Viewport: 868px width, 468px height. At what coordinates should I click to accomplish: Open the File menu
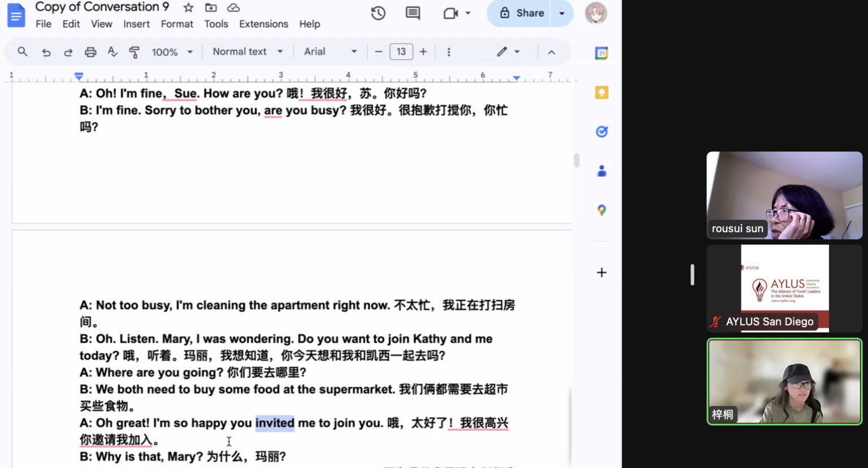(44, 24)
